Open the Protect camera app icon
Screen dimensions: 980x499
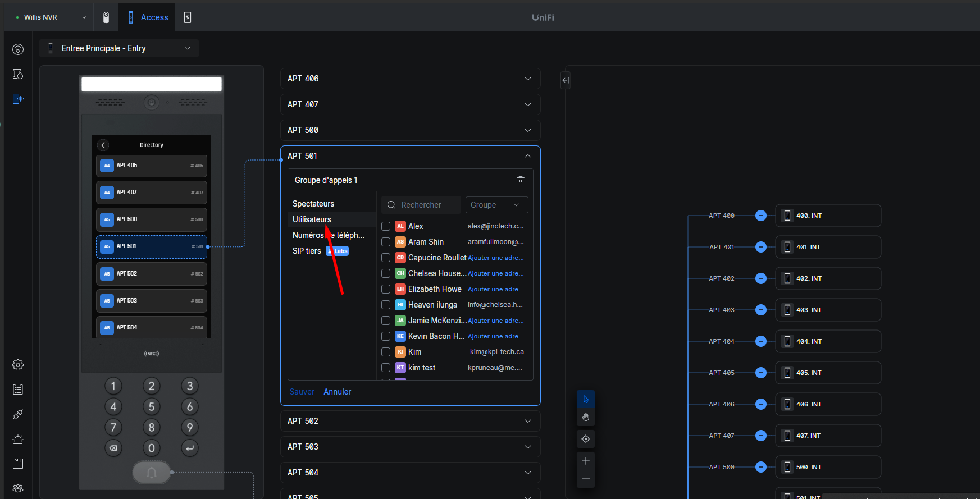106,17
